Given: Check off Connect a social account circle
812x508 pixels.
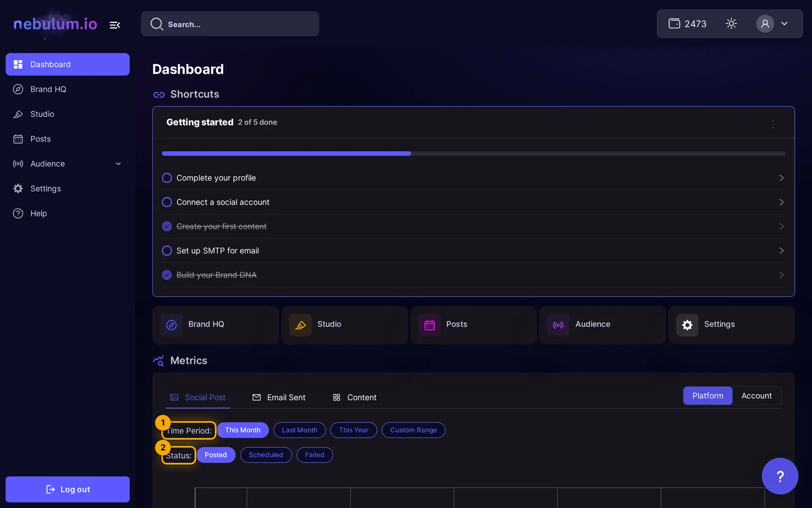Looking at the screenshot, I should click(167, 202).
